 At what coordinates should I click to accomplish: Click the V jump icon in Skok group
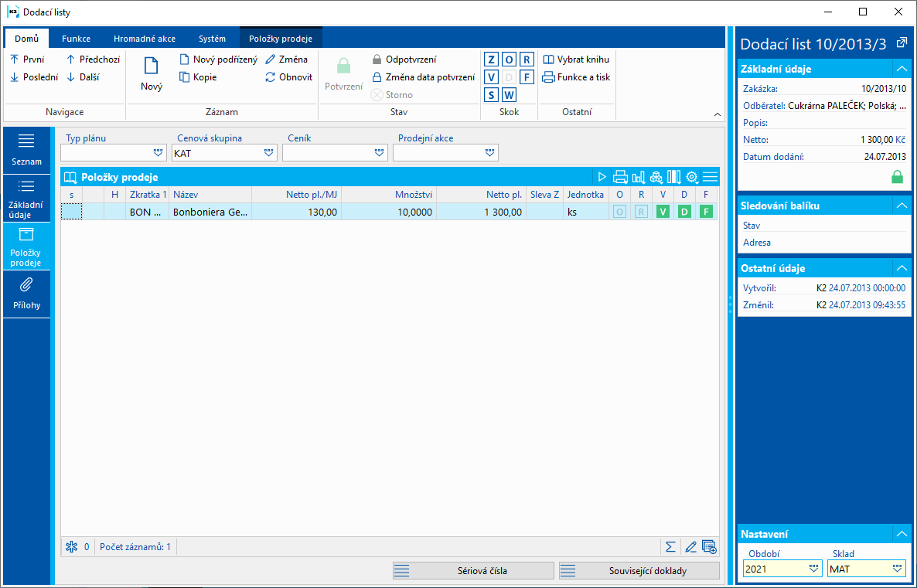pos(491,76)
